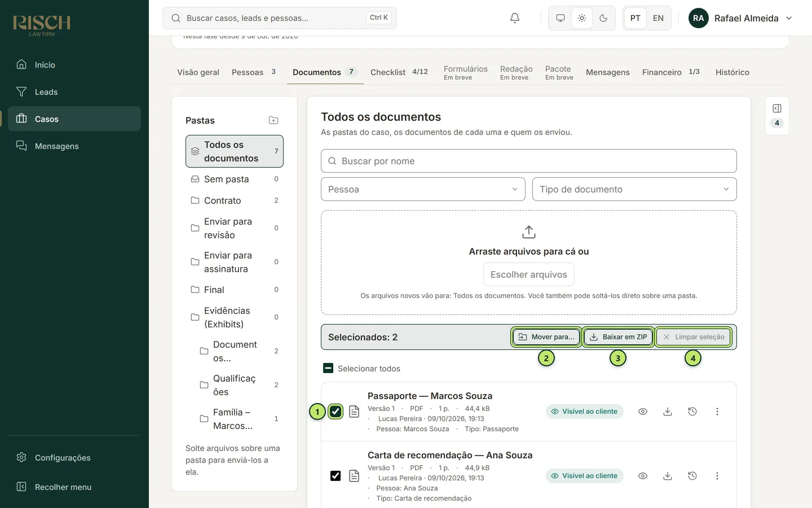Preview Carta de recomendação — Ana Souza eye icon

(x=643, y=476)
